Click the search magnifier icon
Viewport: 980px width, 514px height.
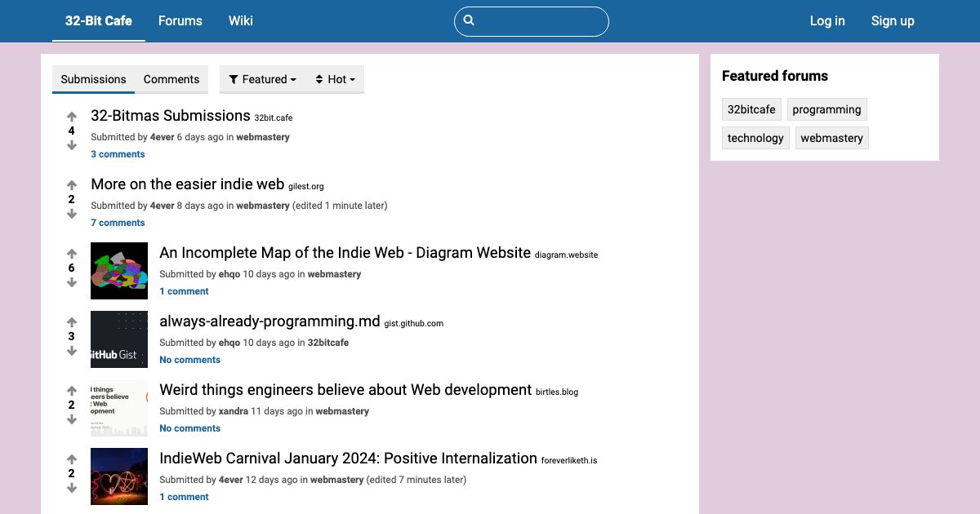[x=469, y=20]
